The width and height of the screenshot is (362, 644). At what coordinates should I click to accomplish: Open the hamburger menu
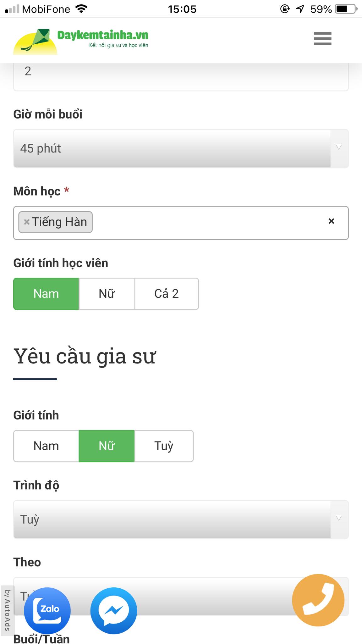point(322,39)
